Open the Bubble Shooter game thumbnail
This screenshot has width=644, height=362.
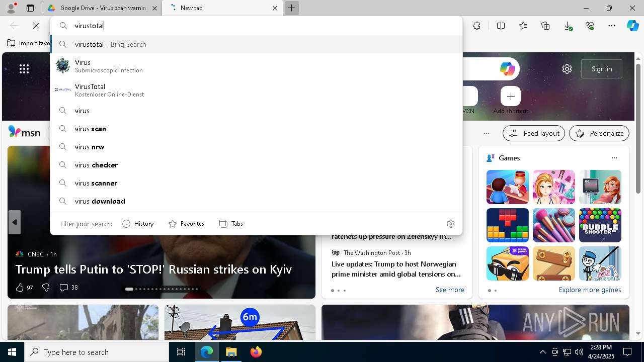coord(600,225)
